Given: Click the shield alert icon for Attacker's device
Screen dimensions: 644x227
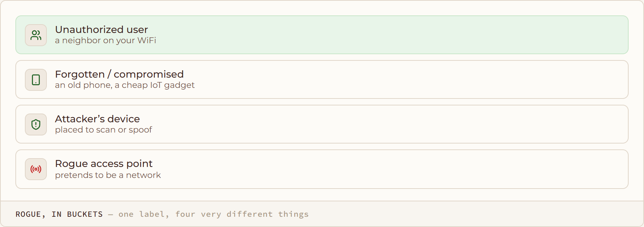Looking at the screenshot, I should tap(36, 124).
